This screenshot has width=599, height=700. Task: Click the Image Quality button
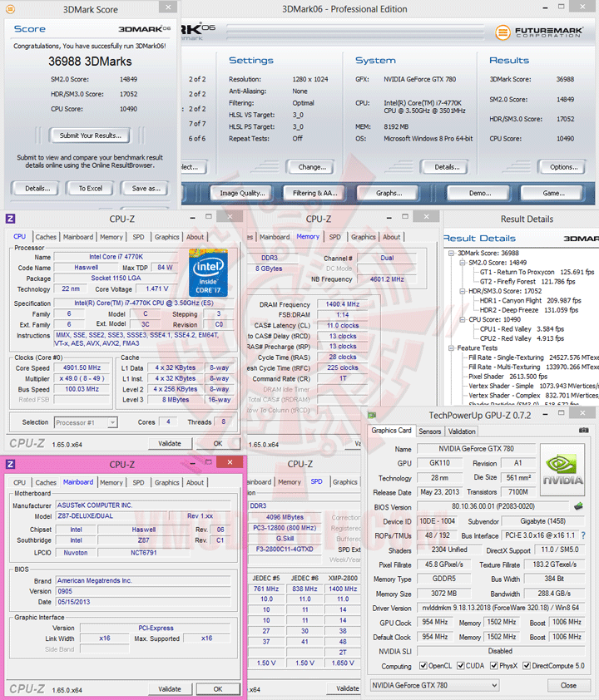tap(242, 193)
